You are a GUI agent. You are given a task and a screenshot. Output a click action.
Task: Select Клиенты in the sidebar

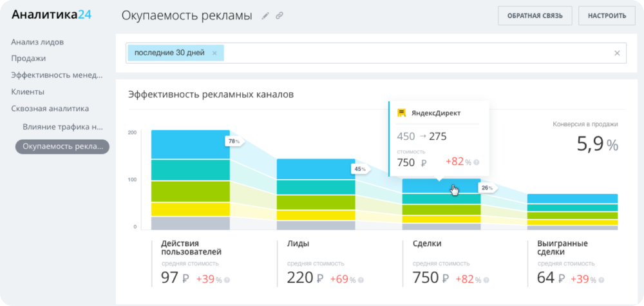[28, 91]
